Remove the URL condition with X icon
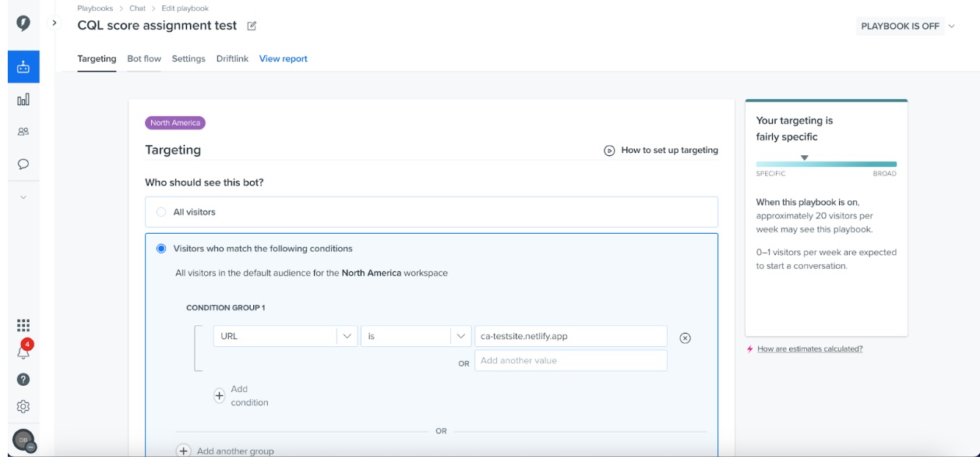The image size is (980, 460). 686,338
